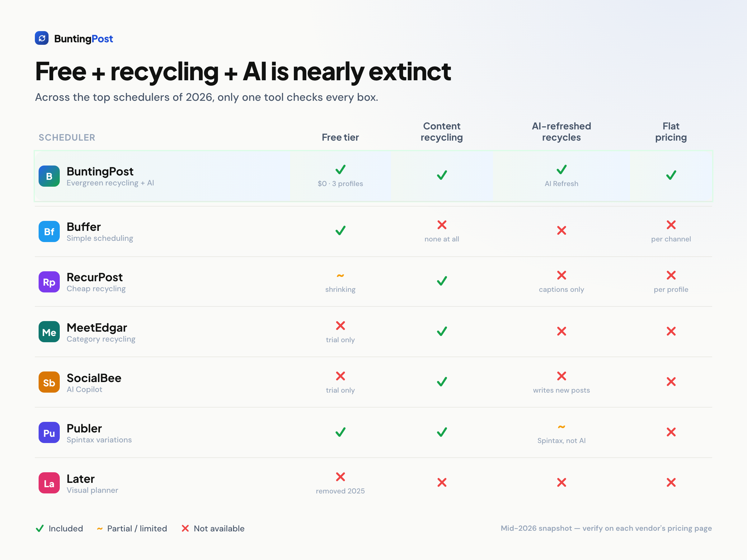
Task: Click RecurPost 'shrinking' partial tilde icon
Action: pos(341,276)
